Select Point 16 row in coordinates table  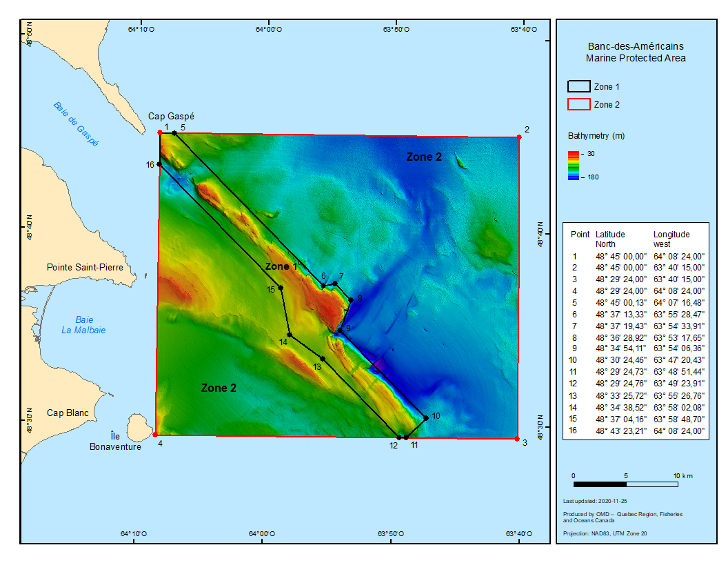(636, 431)
